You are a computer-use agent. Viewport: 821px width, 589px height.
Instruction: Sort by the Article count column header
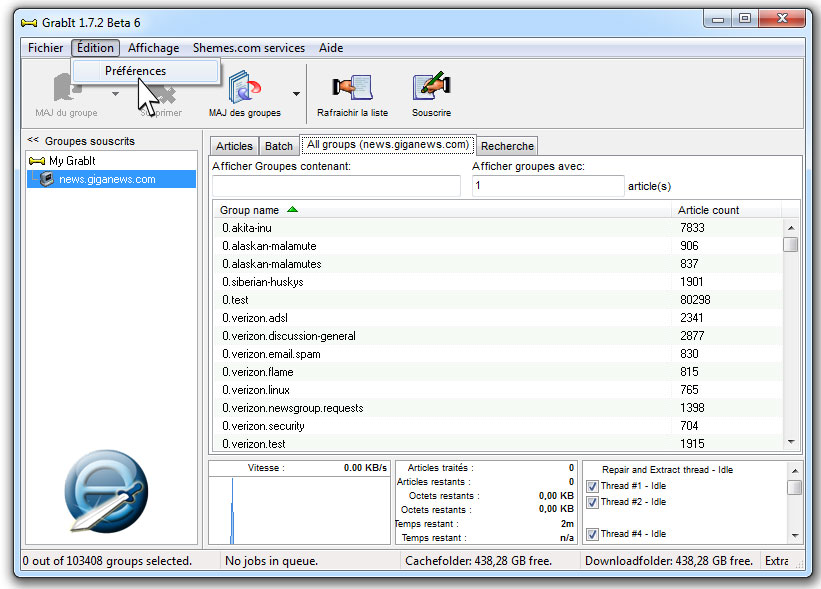coord(726,210)
